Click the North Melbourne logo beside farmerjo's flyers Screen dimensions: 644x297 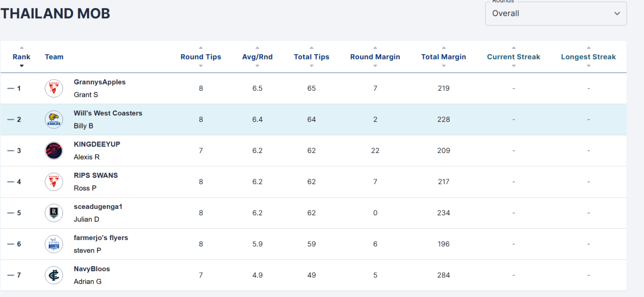point(54,244)
